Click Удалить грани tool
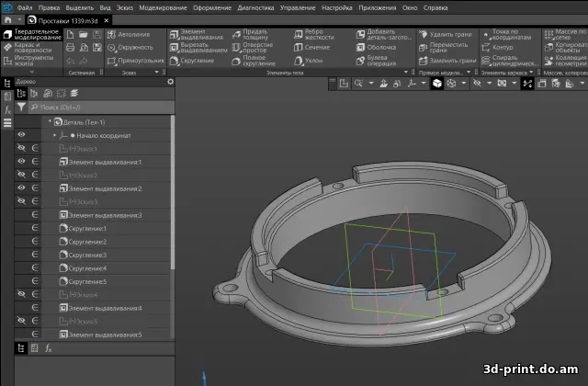Screen dimensions: 588x386 [x=445, y=35]
